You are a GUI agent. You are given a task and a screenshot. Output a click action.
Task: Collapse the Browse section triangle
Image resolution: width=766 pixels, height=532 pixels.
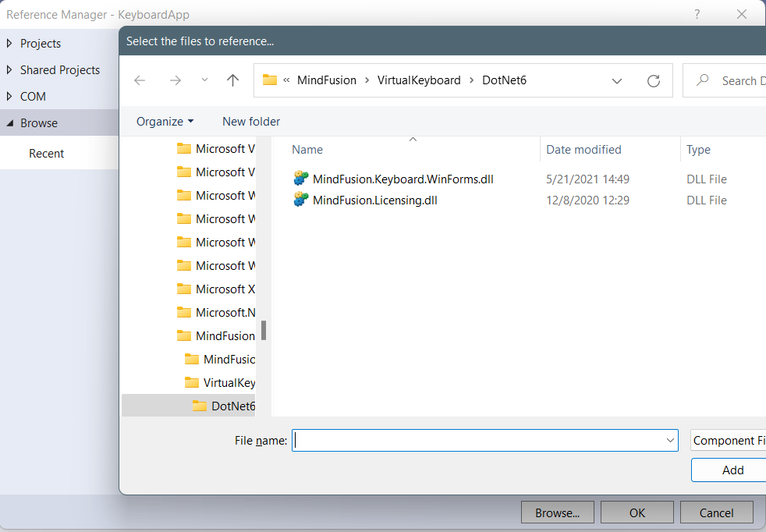(10, 123)
